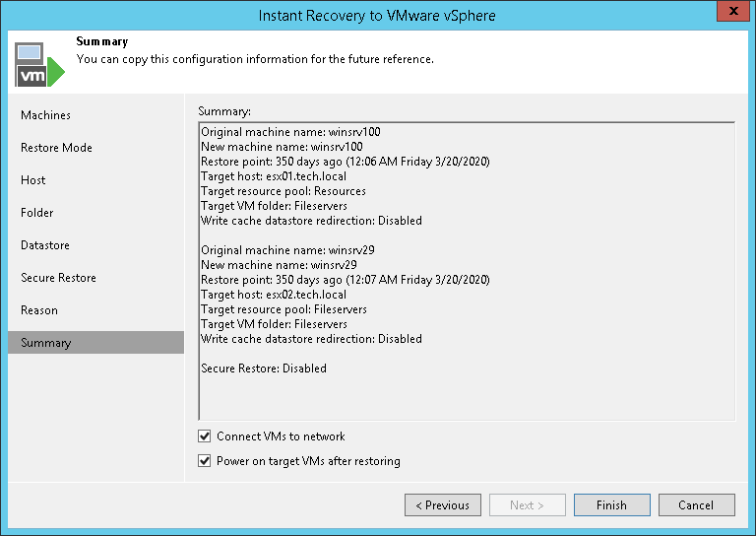The width and height of the screenshot is (756, 536).
Task: Click the disabled Next button
Action: point(527,505)
